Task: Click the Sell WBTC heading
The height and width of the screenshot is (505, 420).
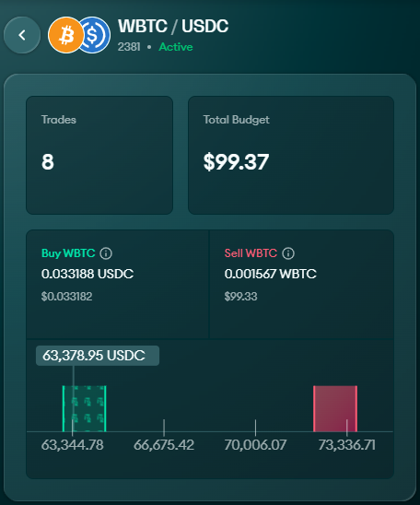Action: click(x=251, y=253)
